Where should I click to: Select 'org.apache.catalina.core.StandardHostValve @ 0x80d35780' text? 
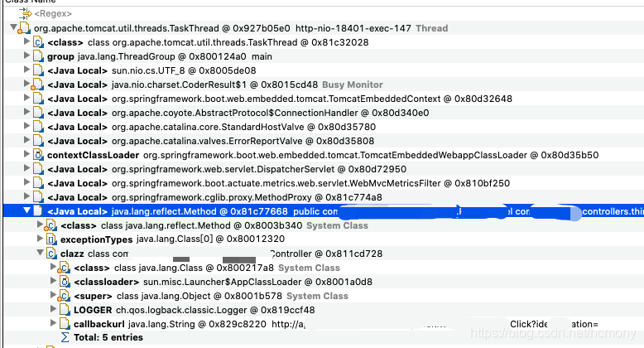tap(244, 127)
